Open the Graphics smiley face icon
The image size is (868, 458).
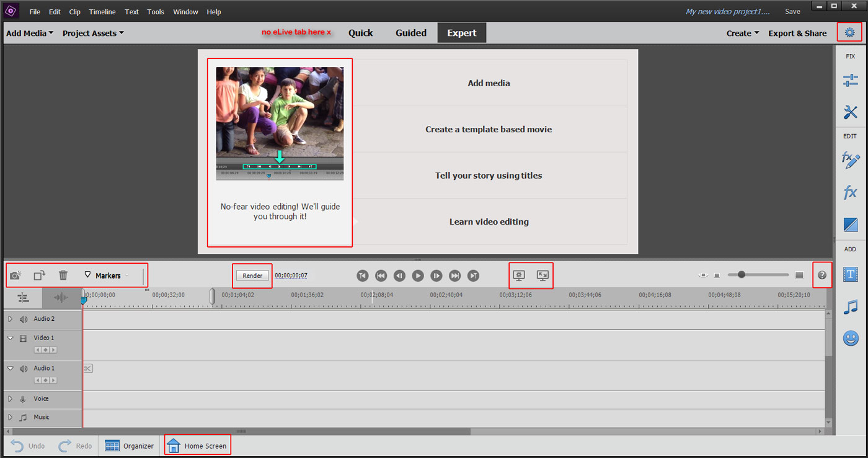click(x=850, y=338)
